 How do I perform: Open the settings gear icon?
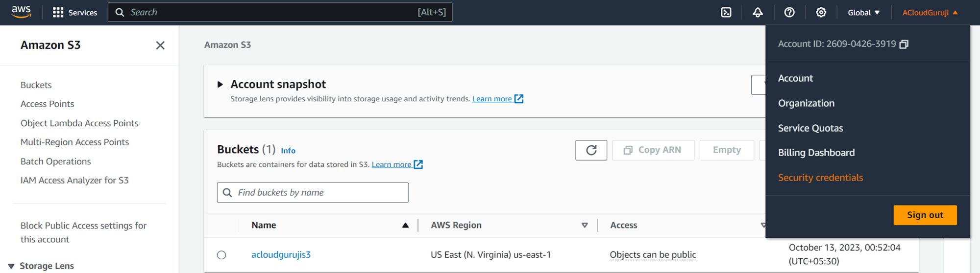(821, 12)
